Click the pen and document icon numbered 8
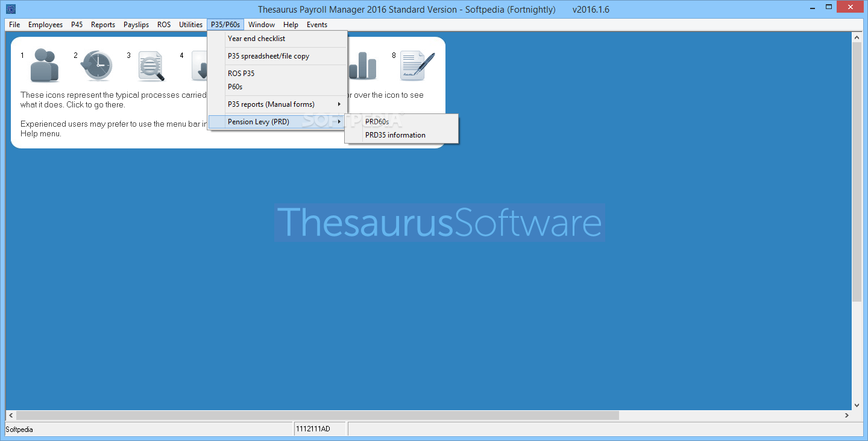 coord(417,66)
